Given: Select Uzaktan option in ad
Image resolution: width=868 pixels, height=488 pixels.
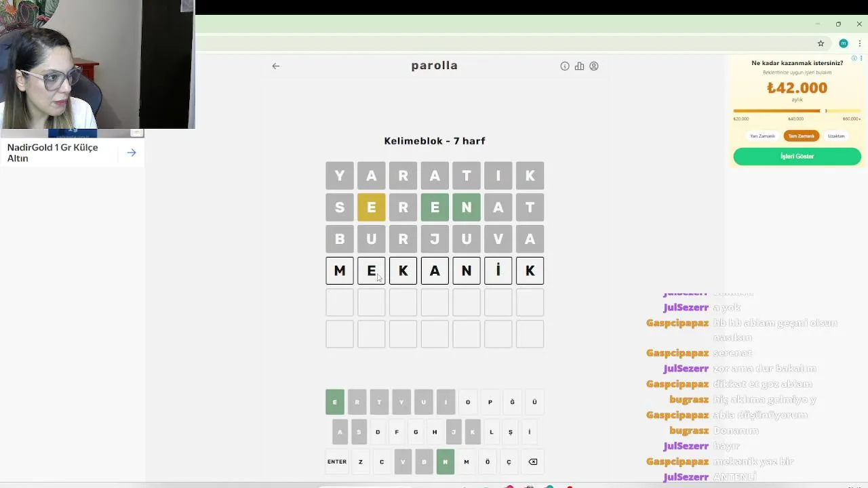Looking at the screenshot, I should pyautogui.click(x=836, y=136).
